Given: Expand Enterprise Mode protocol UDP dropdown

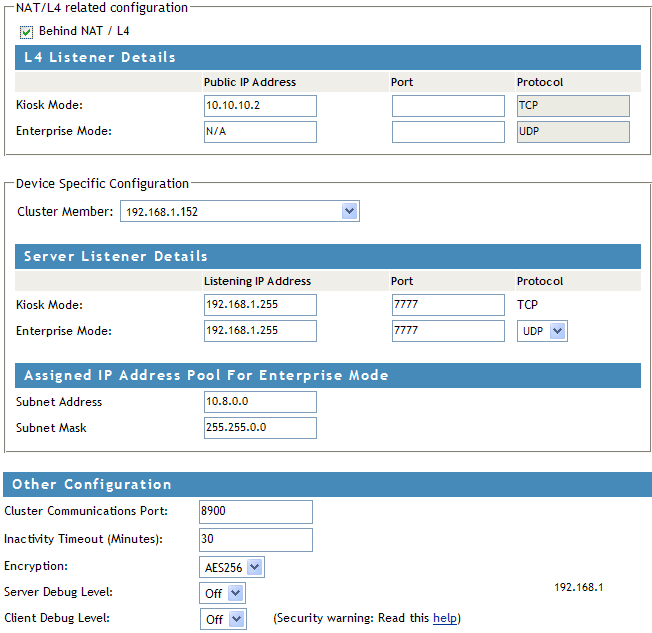Looking at the screenshot, I should pos(542,331).
